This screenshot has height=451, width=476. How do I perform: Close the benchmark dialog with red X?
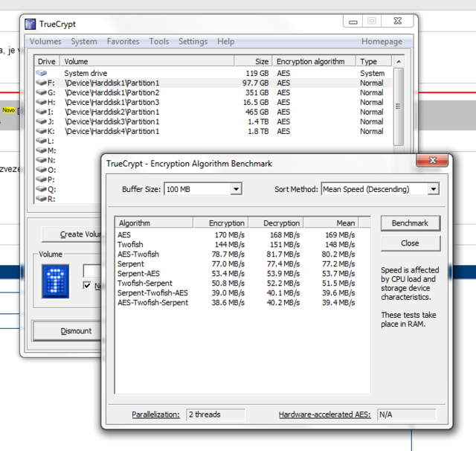click(x=432, y=160)
